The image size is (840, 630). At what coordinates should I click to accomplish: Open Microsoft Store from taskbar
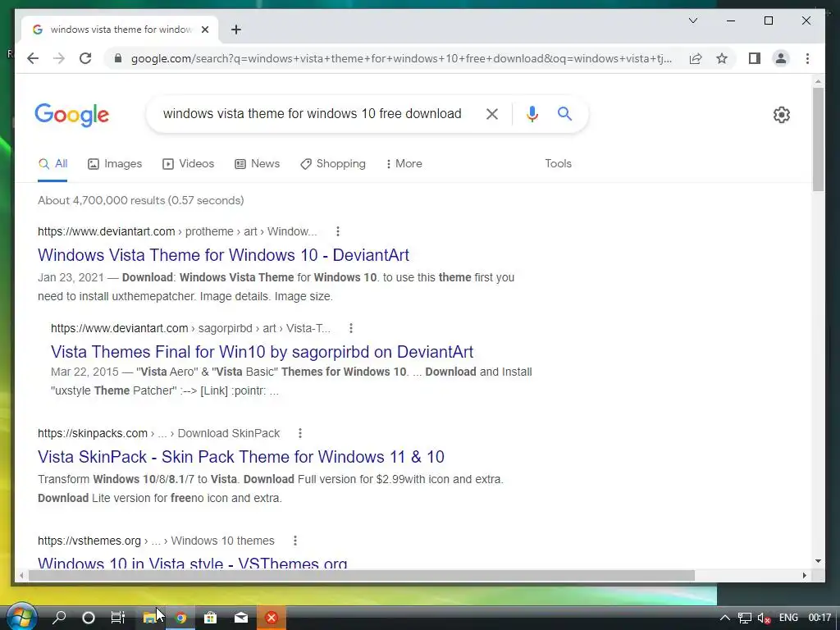[211, 618]
